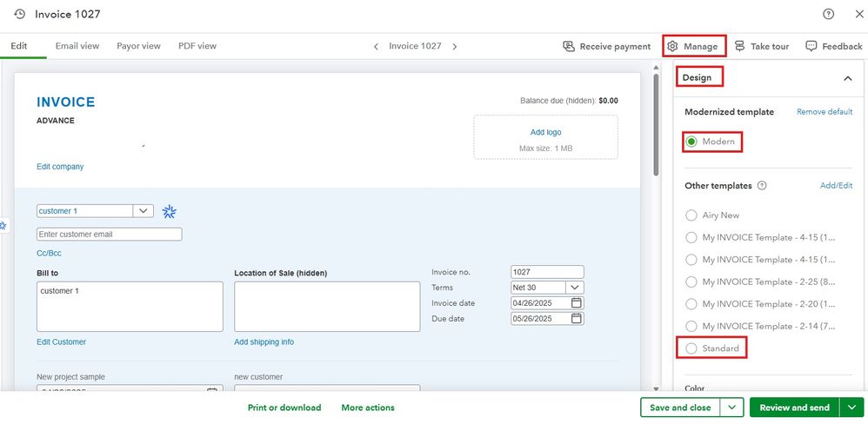Close the Invoice 1027 window

(858, 15)
